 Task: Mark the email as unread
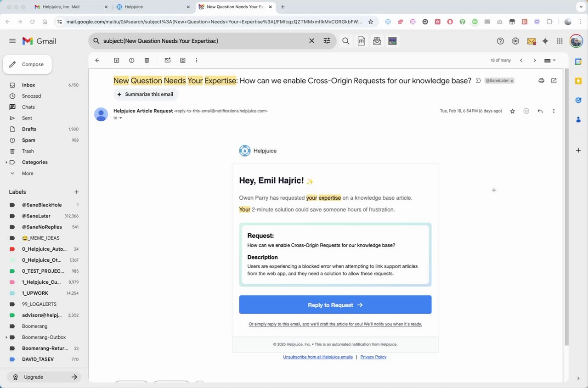click(x=168, y=60)
